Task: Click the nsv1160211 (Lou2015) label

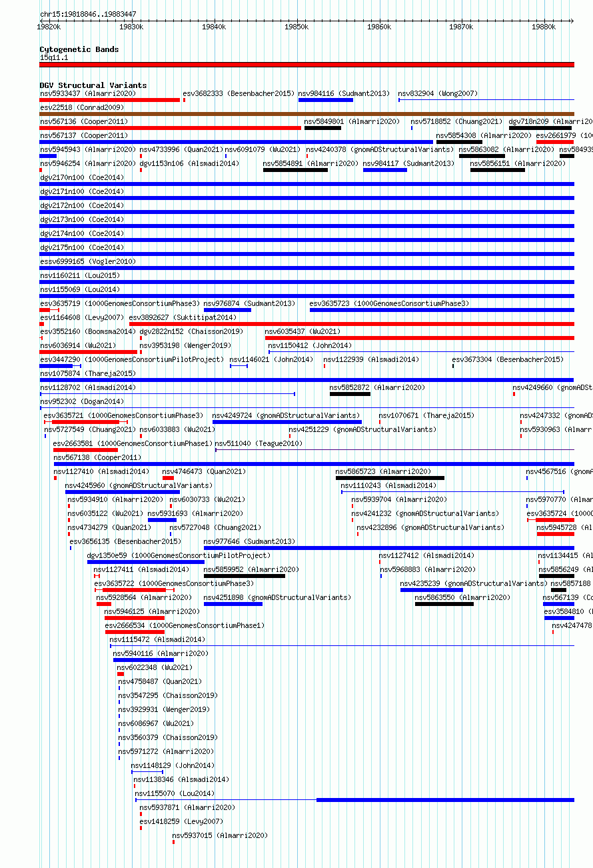Action: point(80,275)
